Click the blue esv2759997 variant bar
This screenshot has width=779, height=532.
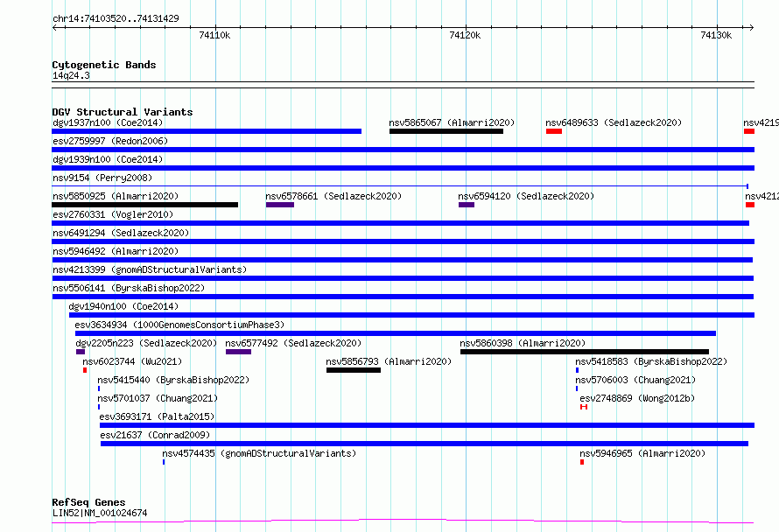pos(404,150)
